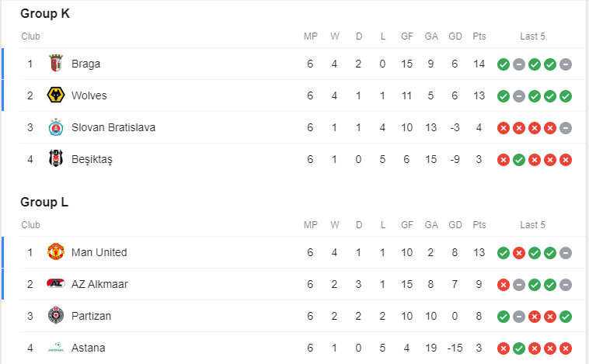
Task: Select the Slovan Bratislava team name
Action: tap(113, 127)
